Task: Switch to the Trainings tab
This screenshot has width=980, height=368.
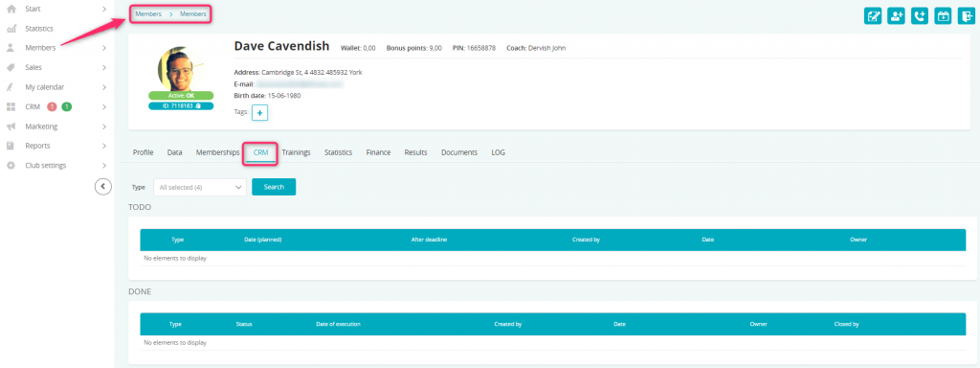Action: (297, 152)
